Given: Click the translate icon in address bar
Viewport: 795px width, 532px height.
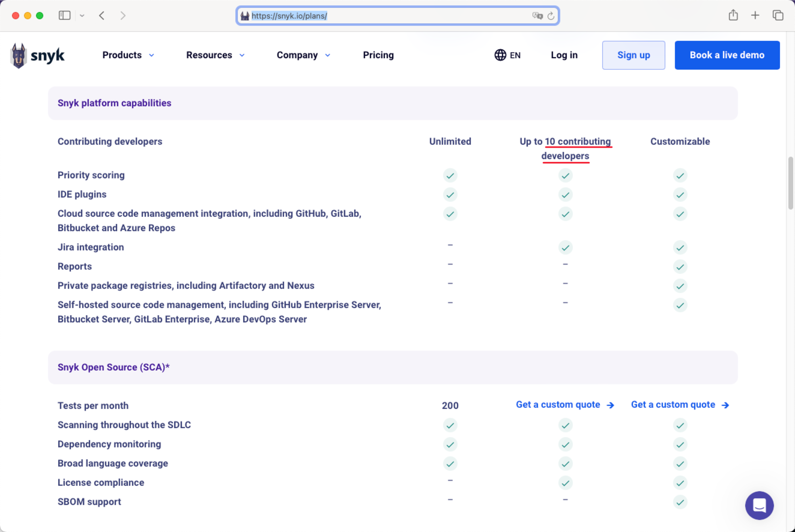Looking at the screenshot, I should click(x=537, y=16).
